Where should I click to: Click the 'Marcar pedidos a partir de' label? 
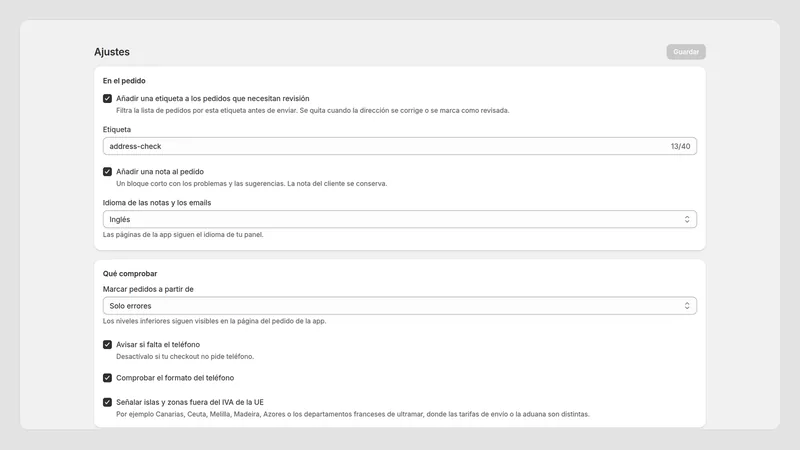(x=148, y=289)
